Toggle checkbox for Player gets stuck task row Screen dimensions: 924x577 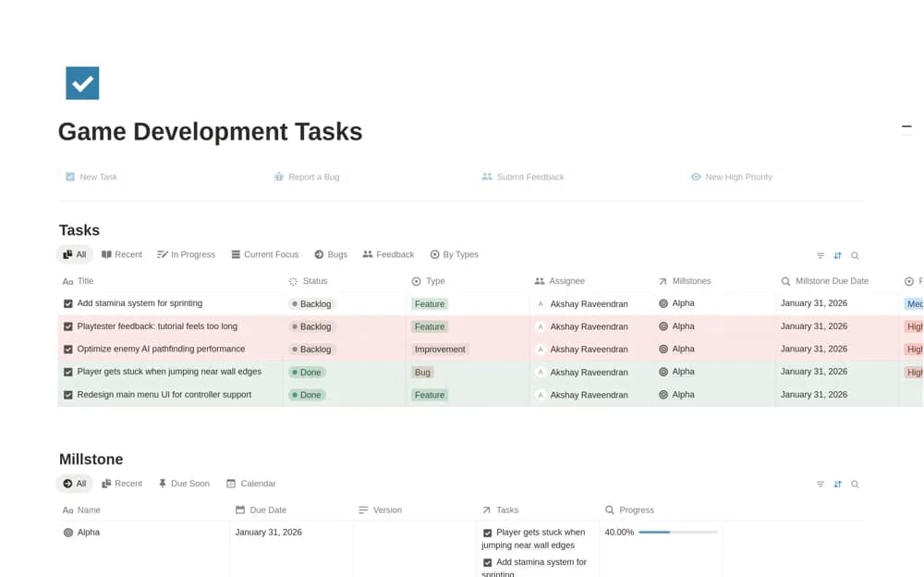[x=67, y=373]
